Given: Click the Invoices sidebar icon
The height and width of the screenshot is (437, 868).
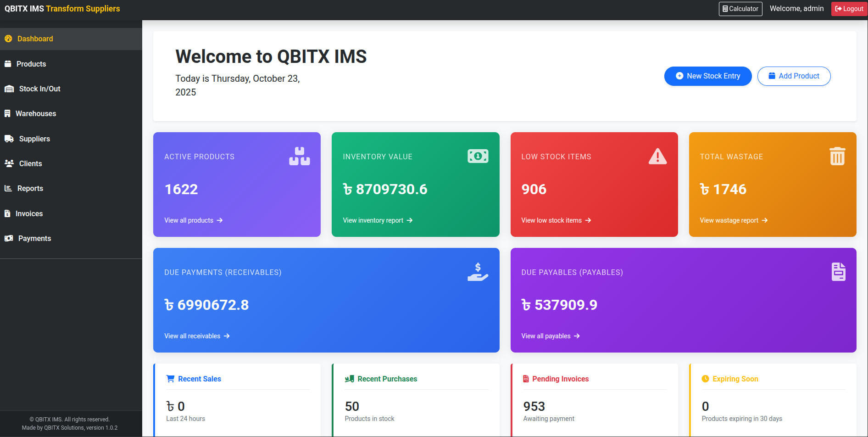Looking at the screenshot, I should [x=8, y=213].
